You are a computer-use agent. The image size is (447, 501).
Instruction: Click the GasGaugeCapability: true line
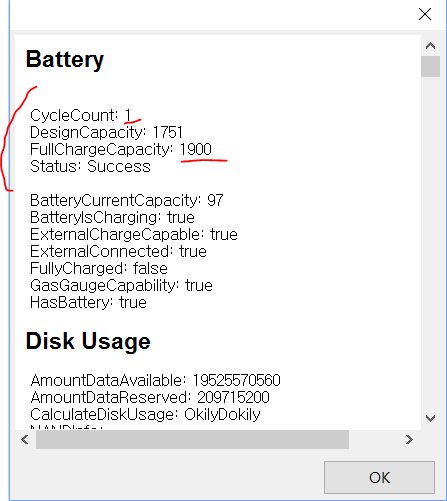pyautogui.click(x=121, y=285)
